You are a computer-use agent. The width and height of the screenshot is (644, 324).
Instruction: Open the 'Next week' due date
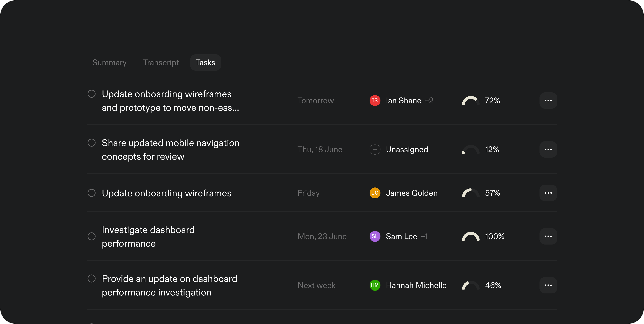pos(317,285)
